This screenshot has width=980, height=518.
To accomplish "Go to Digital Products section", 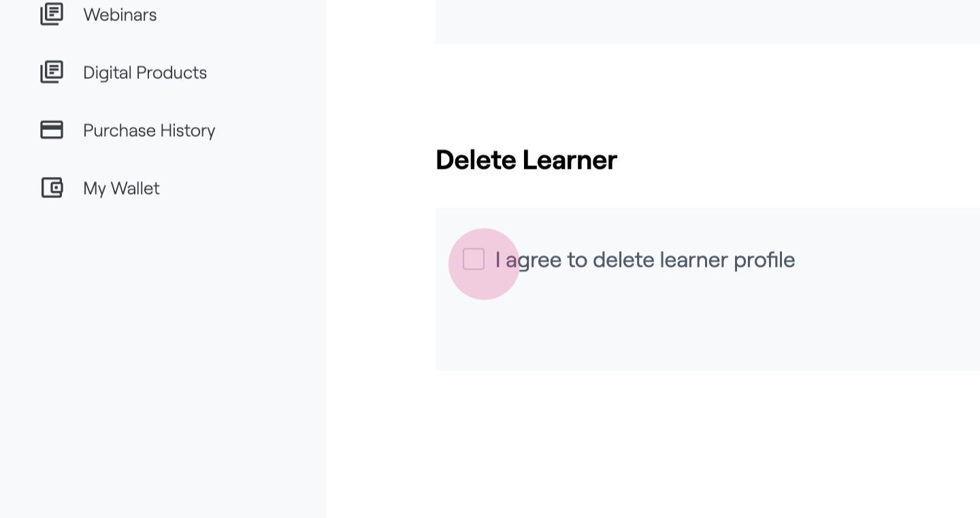I will point(144,72).
